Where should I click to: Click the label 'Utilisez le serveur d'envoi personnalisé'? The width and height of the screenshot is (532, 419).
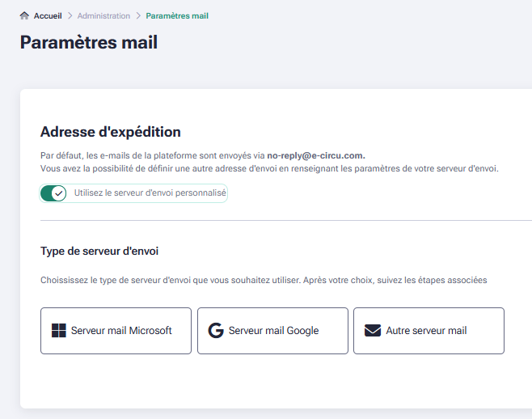(x=150, y=193)
